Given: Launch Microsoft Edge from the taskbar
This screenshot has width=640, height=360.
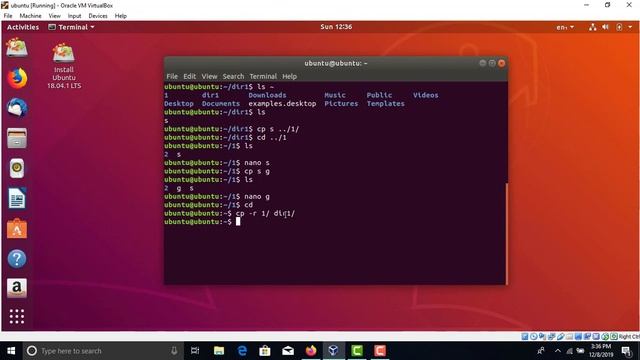Looking at the screenshot, I should click(242, 351).
